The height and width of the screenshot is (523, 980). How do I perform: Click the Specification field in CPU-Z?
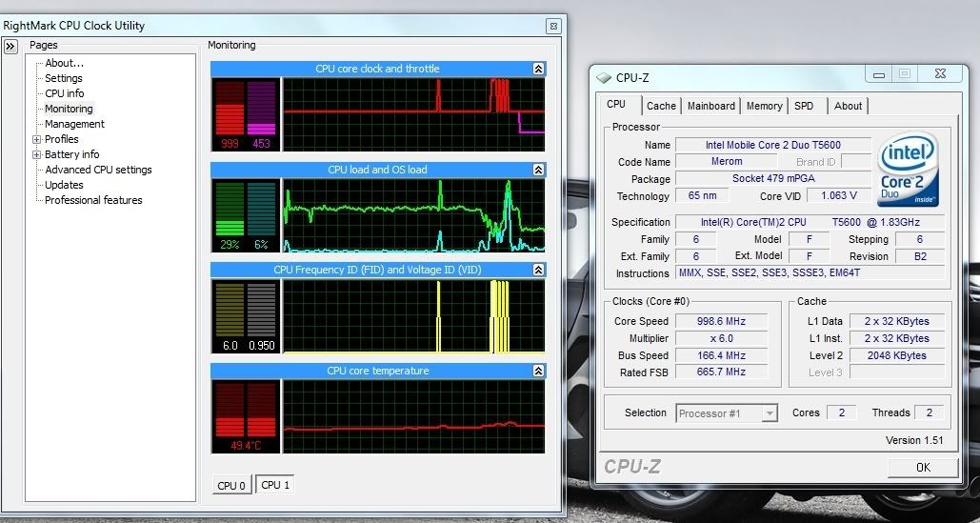click(x=810, y=222)
